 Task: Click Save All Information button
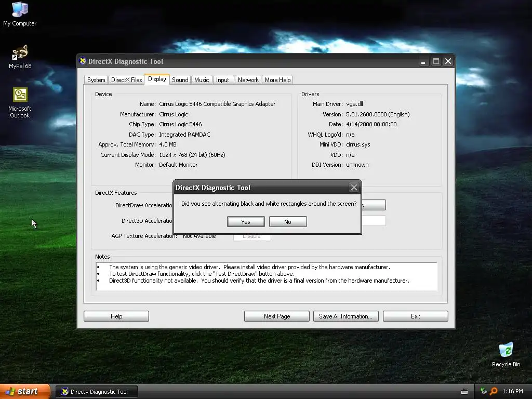click(x=345, y=316)
